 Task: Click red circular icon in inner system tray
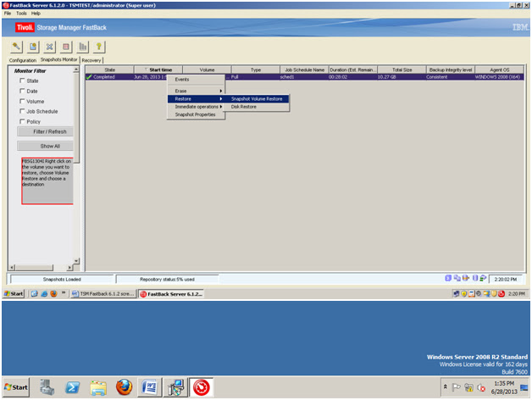(502, 294)
